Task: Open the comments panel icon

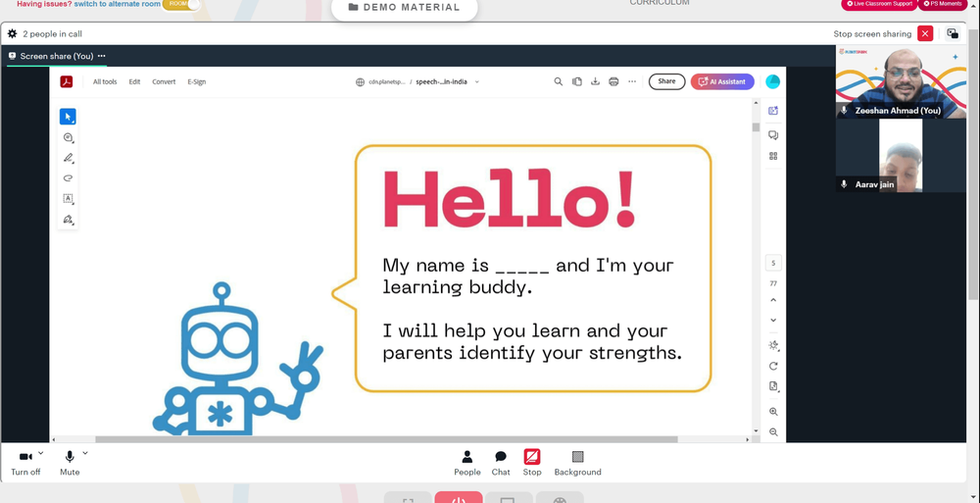Action: 773,135
